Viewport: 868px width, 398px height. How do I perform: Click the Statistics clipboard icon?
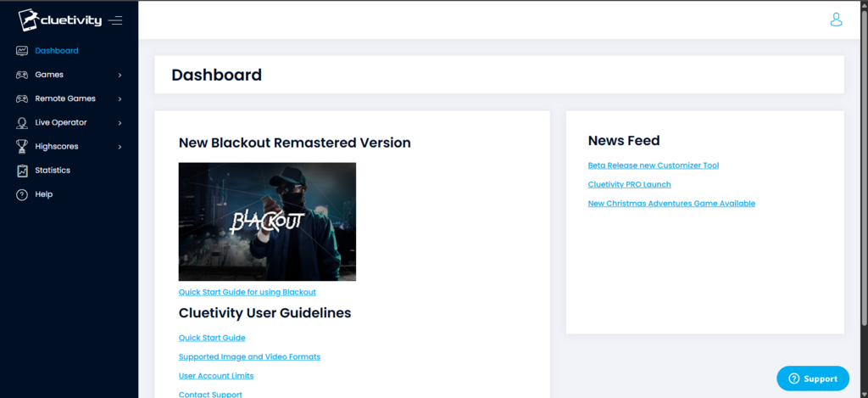22,171
